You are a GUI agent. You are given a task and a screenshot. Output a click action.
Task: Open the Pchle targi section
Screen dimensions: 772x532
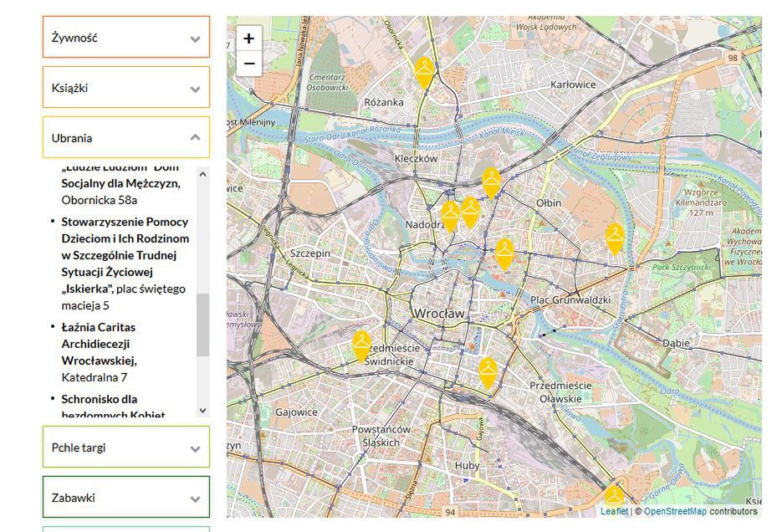pos(126,448)
